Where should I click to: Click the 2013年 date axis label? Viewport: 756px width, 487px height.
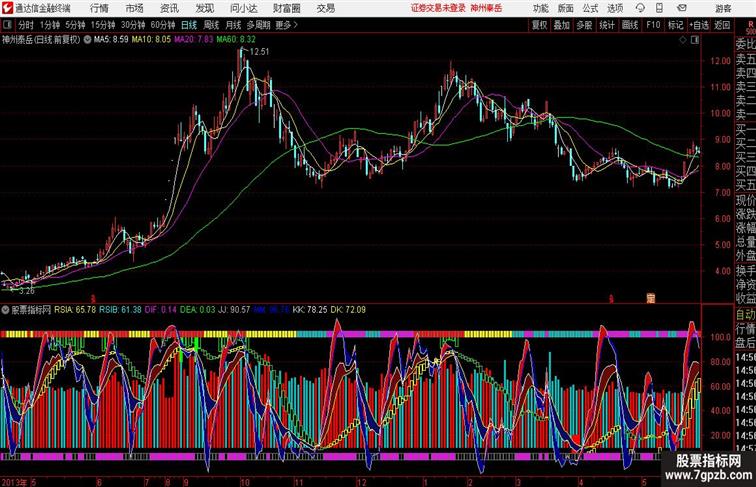click(x=14, y=482)
